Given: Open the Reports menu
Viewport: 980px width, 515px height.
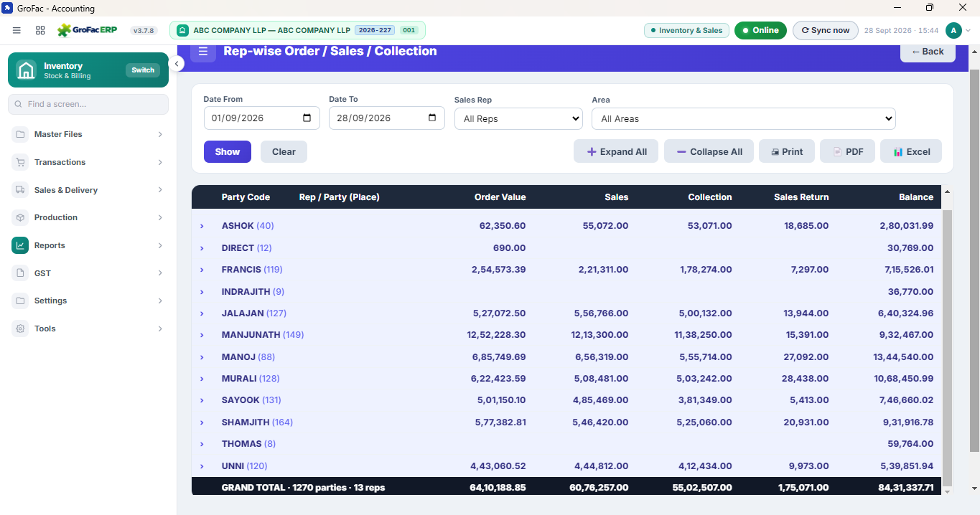Looking at the screenshot, I should click(88, 245).
